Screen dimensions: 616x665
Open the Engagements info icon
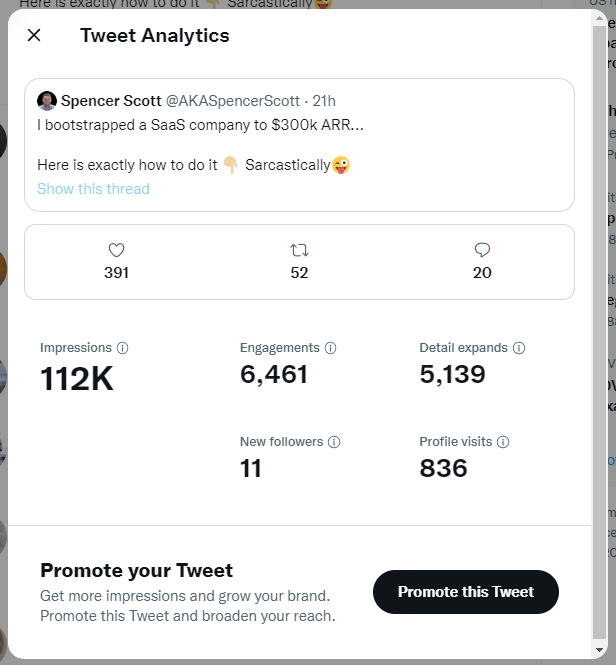click(330, 348)
